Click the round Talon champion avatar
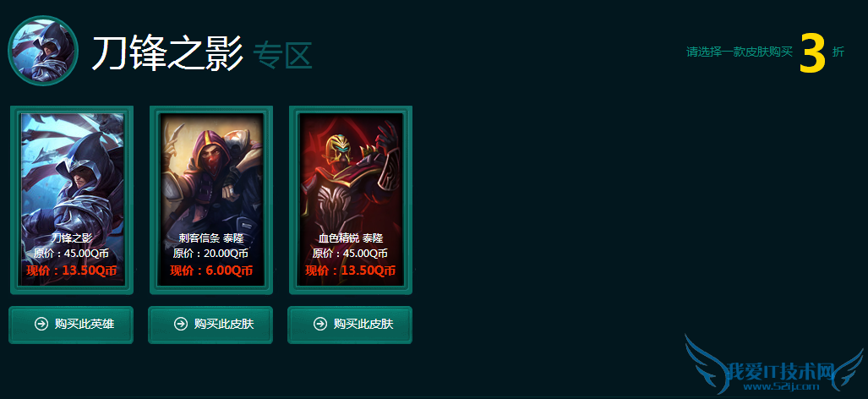 (x=43, y=51)
